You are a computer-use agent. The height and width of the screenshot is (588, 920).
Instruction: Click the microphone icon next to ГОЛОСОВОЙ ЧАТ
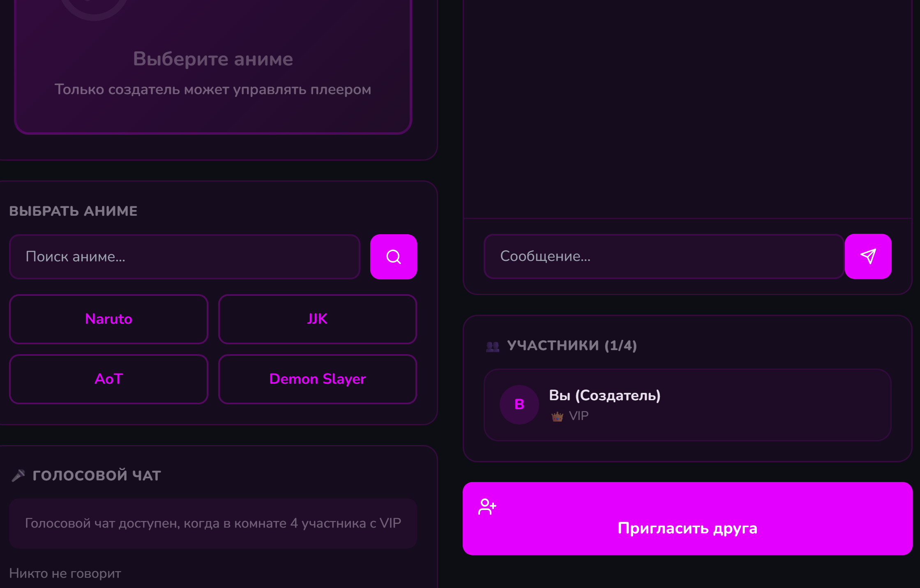[18, 475]
